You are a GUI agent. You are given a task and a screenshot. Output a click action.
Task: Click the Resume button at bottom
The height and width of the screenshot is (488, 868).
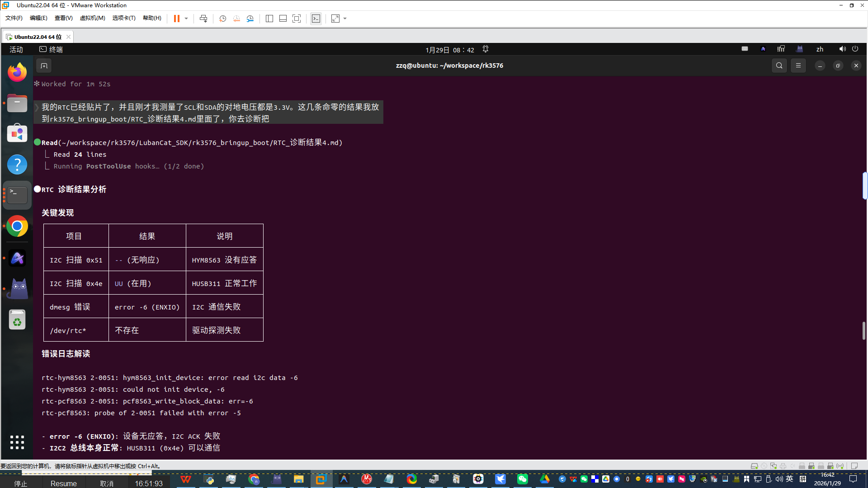tap(63, 483)
